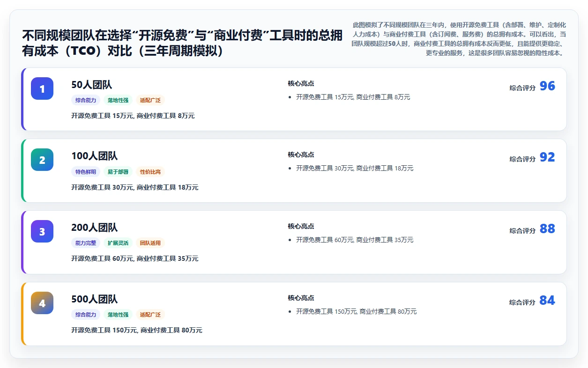
Task: Click bullet item 开源免费工具 60万元, 商业付费工具 35万元
Action: pyautogui.click(x=355, y=240)
